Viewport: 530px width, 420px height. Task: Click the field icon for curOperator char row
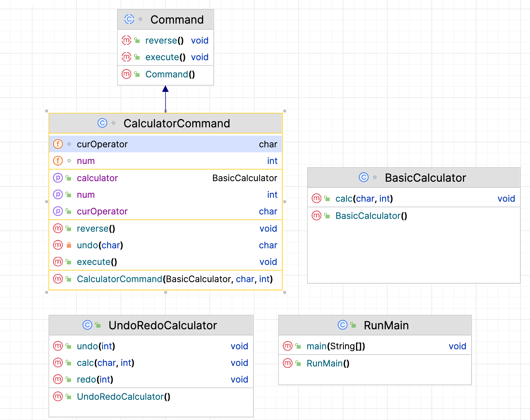58,144
